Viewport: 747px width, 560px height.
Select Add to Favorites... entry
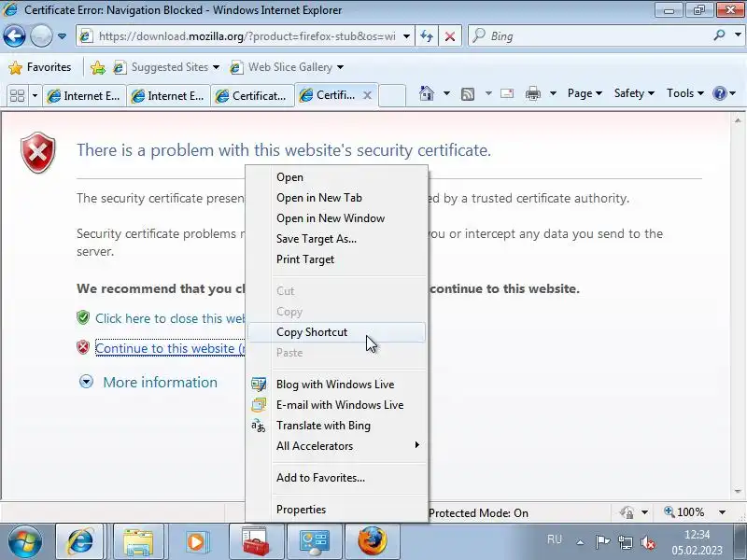point(336,478)
